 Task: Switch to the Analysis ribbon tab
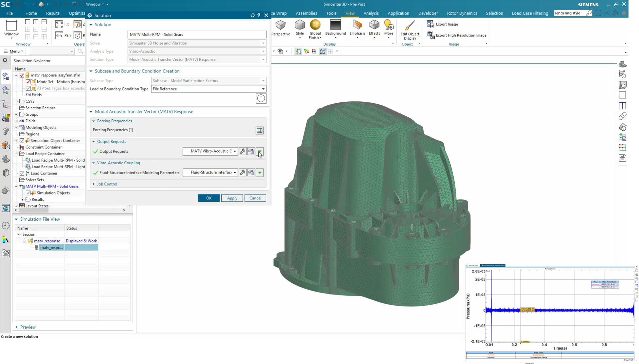371,13
